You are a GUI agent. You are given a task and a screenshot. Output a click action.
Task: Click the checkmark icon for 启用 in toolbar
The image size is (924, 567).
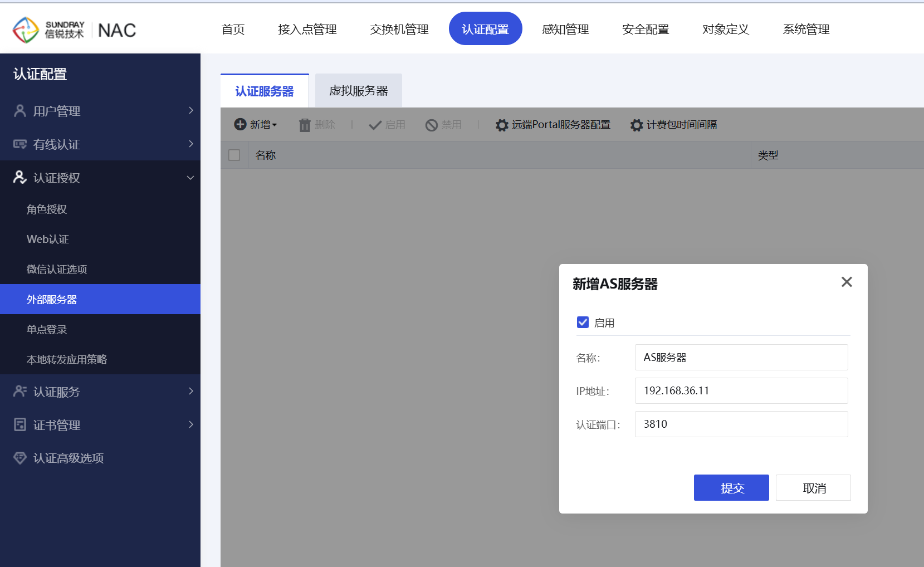click(x=375, y=125)
